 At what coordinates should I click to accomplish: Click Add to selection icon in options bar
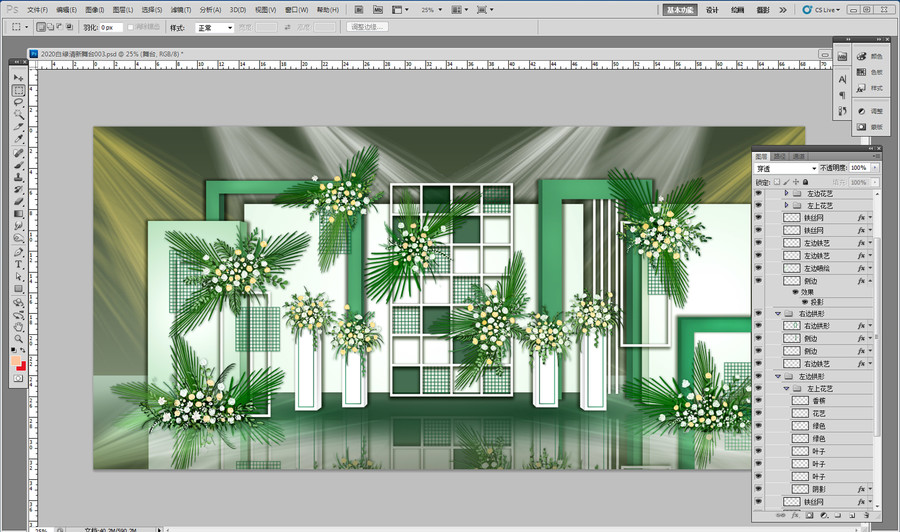[x=51, y=27]
